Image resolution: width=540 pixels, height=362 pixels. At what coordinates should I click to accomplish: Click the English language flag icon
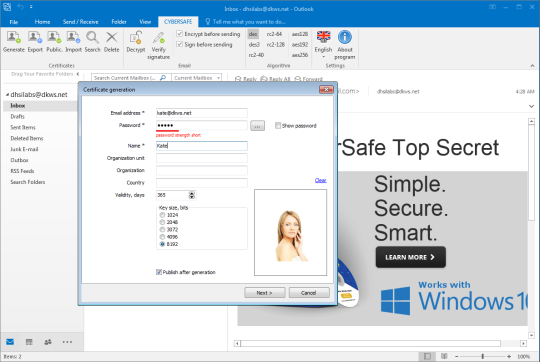(323, 36)
